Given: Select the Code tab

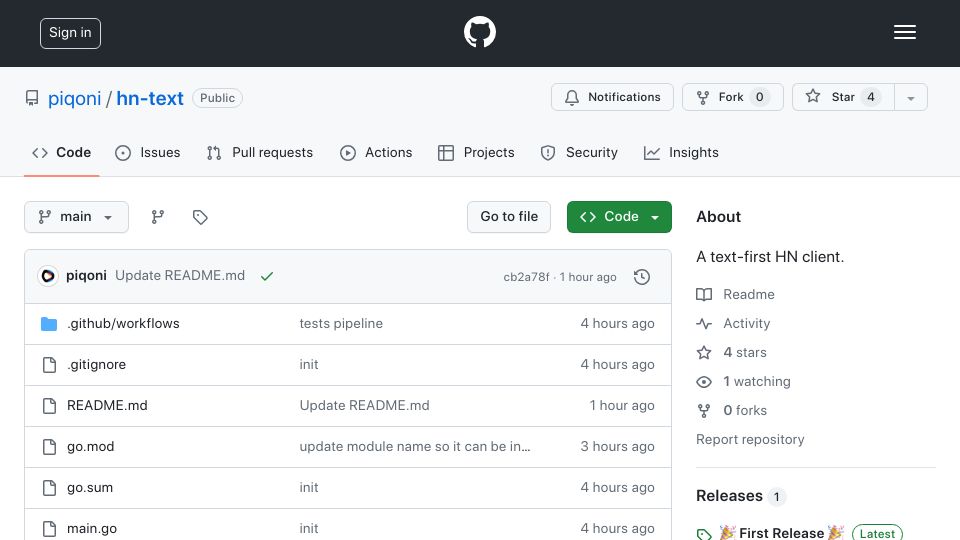Looking at the screenshot, I should pyautogui.click(x=61, y=152).
